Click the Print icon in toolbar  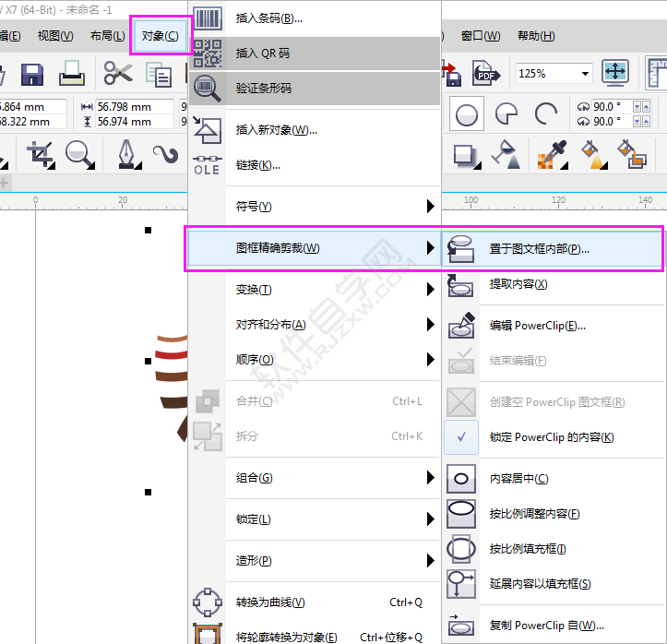coord(71,73)
